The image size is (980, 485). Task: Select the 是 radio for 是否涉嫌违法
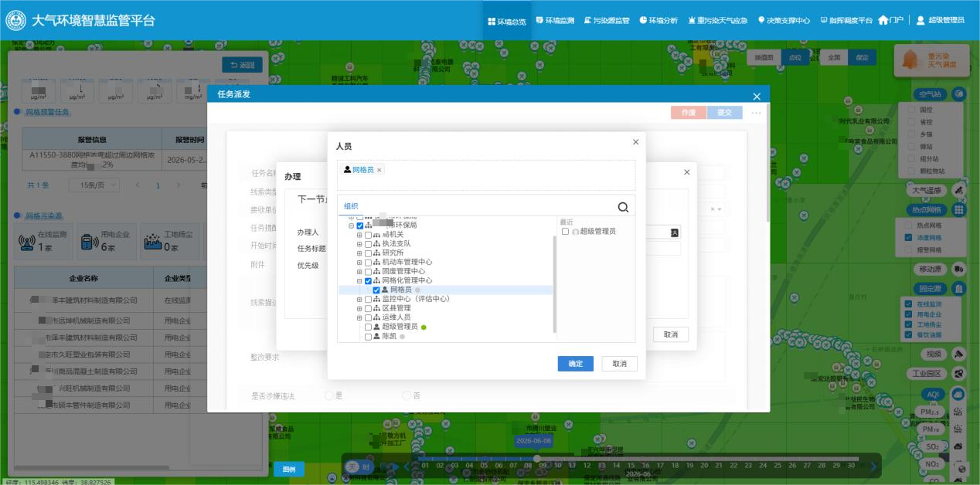point(329,395)
